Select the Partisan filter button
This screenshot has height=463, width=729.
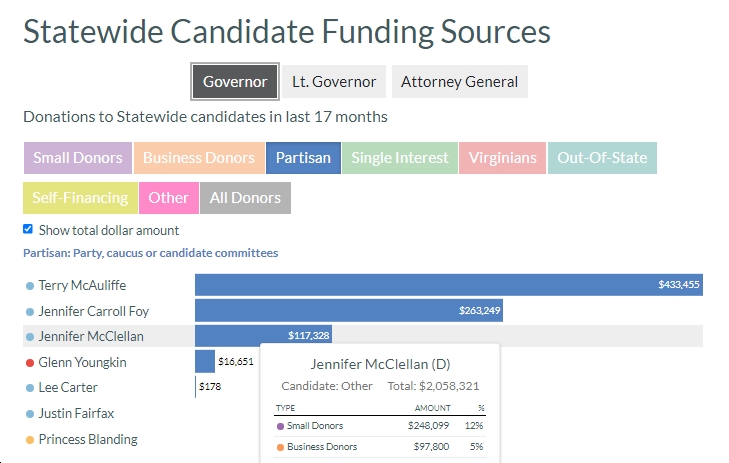click(x=303, y=158)
